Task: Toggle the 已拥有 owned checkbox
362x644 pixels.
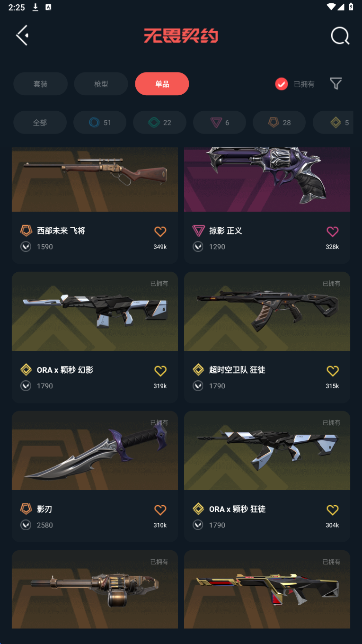Action: coord(282,84)
